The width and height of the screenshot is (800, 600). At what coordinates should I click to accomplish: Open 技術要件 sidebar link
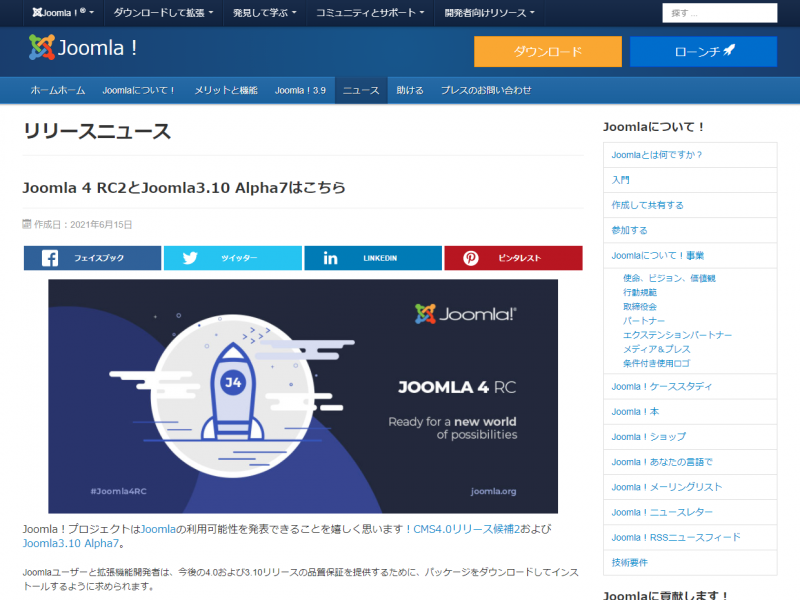point(630,563)
